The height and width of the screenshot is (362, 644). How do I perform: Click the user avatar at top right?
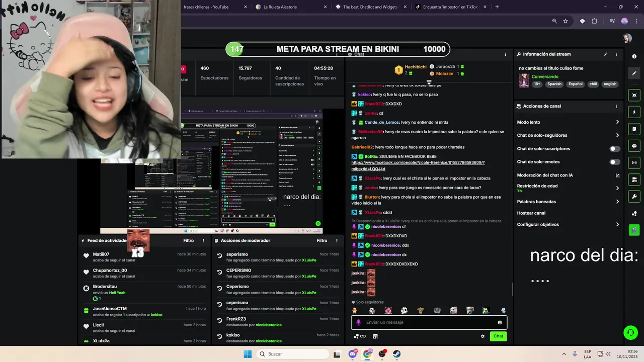(x=627, y=39)
